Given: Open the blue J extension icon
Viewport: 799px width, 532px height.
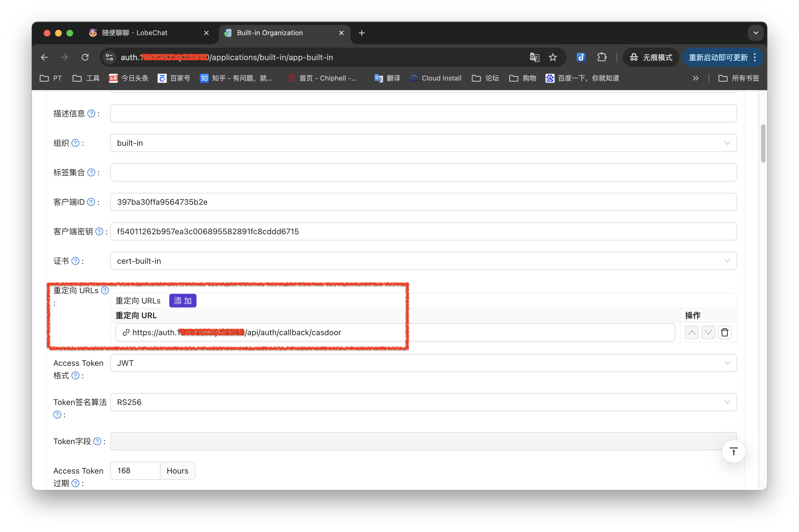Looking at the screenshot, I should click(581, 57).
